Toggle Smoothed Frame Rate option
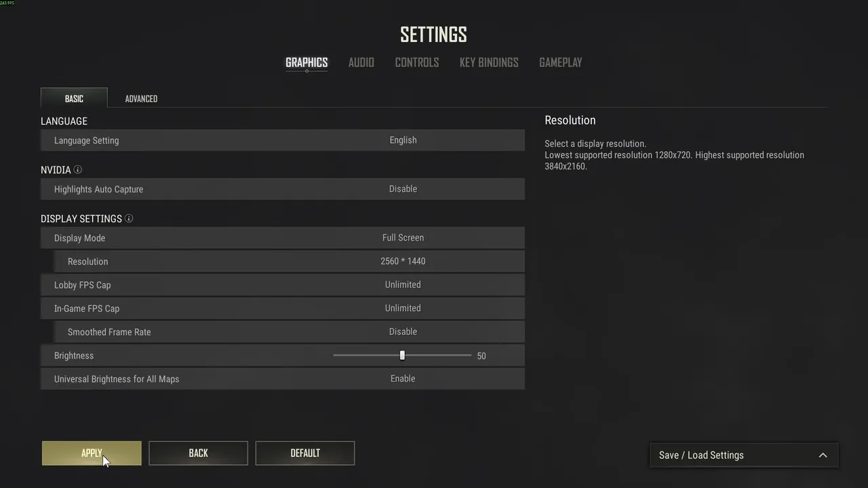The image size is (868, 488). [x=403, y=331]
